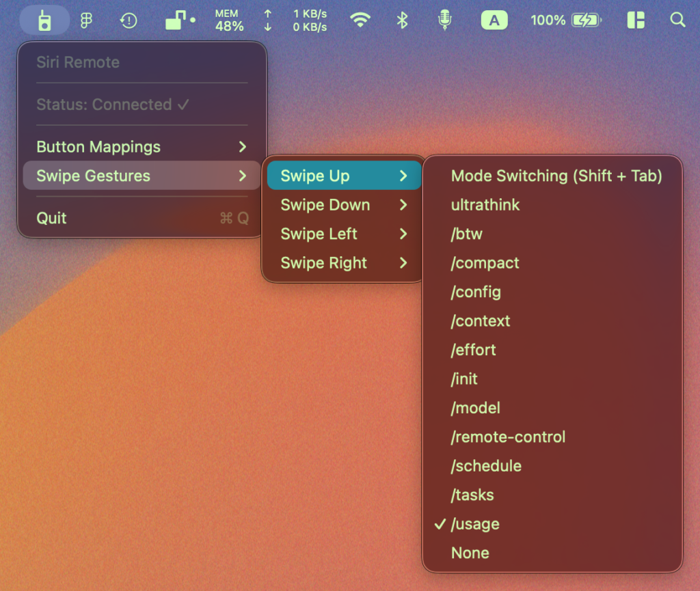Image resolution: width=700 pixels, height=591 pixels.
Task: Open the input source A indicator
Action: (x=494, y=20)
